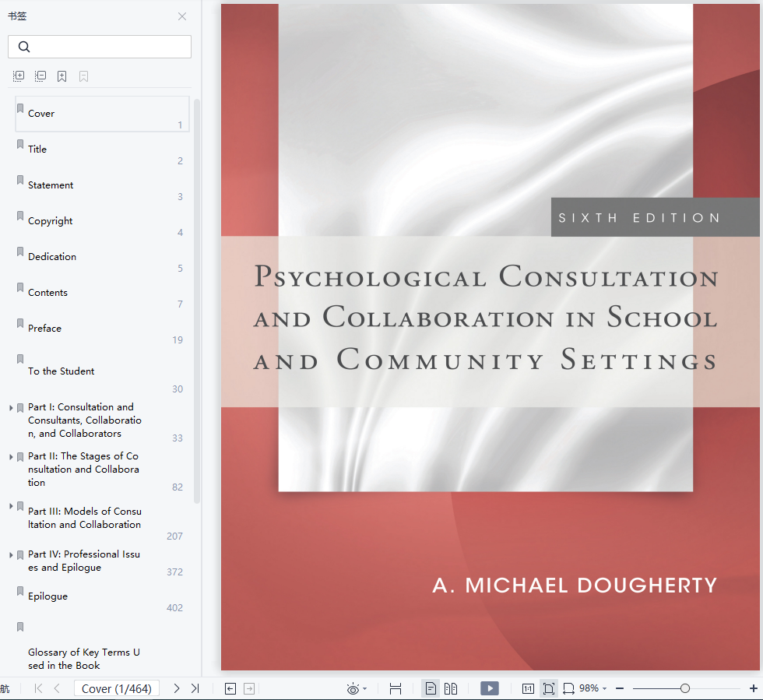763x700 pixels.
Task: Click page number 402 for Epilogue
Action: point(174,607)
